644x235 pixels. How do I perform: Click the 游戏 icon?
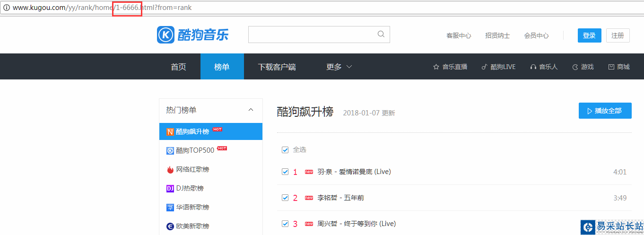[575, 67]
